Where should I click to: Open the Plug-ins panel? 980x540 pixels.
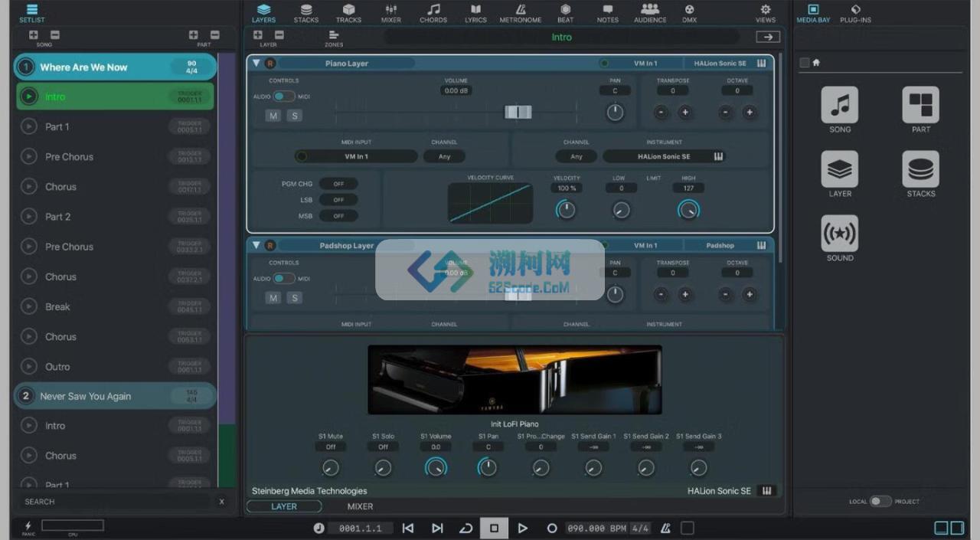tap(855, 13)
